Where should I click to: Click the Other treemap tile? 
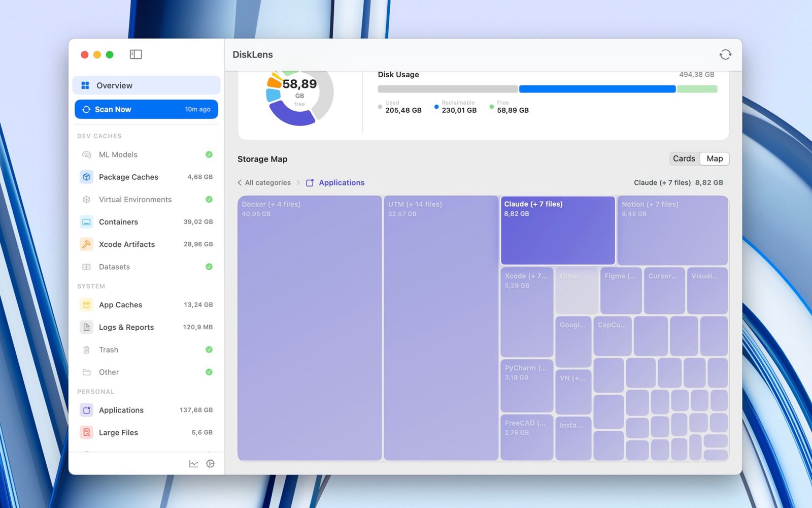[577, 291]
